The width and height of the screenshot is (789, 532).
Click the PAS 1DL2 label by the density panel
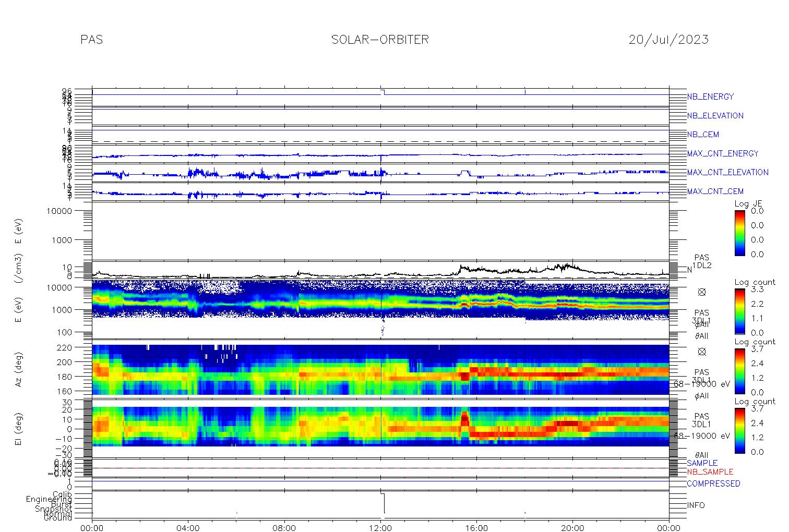coord(702,262)
